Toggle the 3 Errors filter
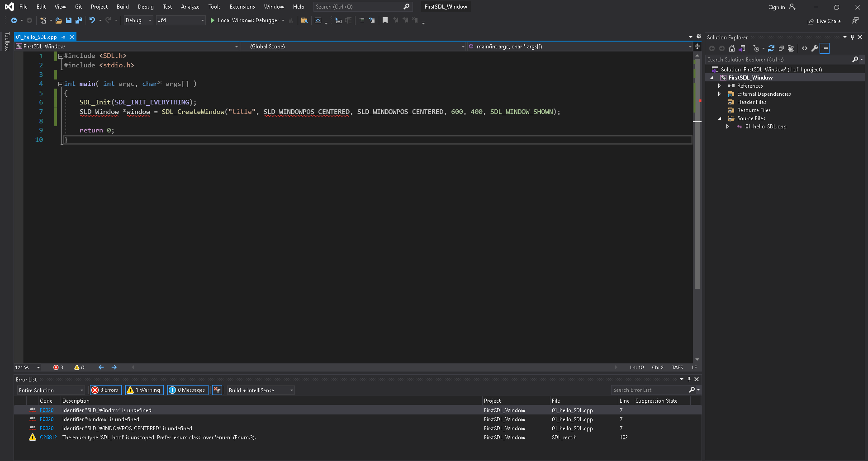 (105, 390)
